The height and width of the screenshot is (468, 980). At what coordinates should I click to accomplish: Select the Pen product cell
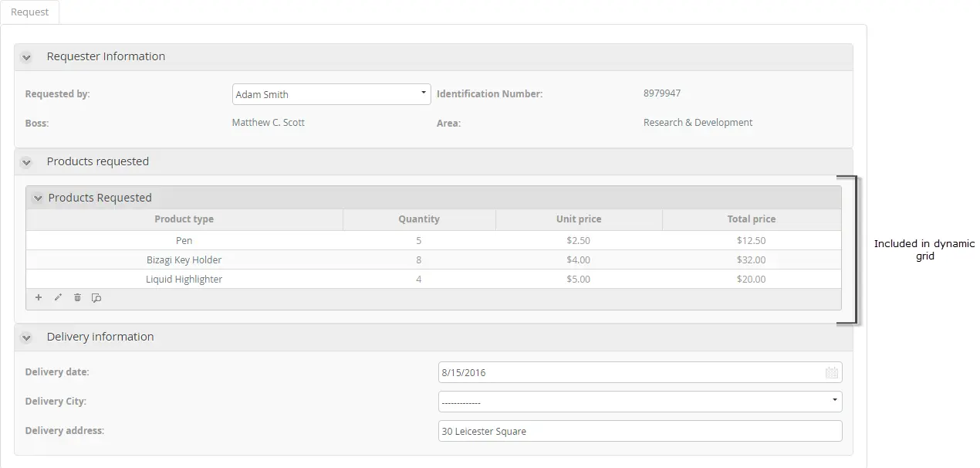click(184, 240)
